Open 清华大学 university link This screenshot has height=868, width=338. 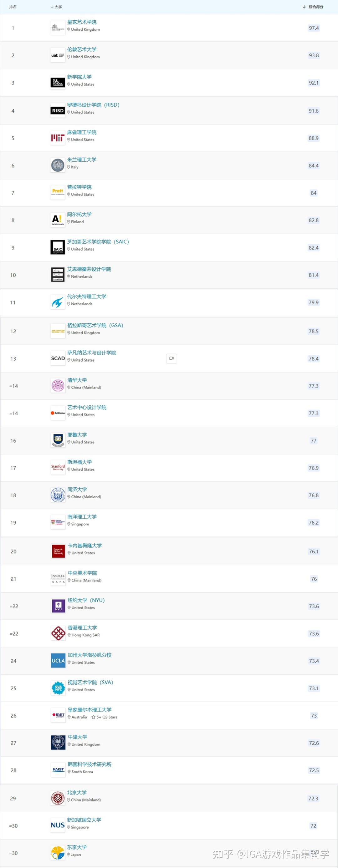click(77, 380)
